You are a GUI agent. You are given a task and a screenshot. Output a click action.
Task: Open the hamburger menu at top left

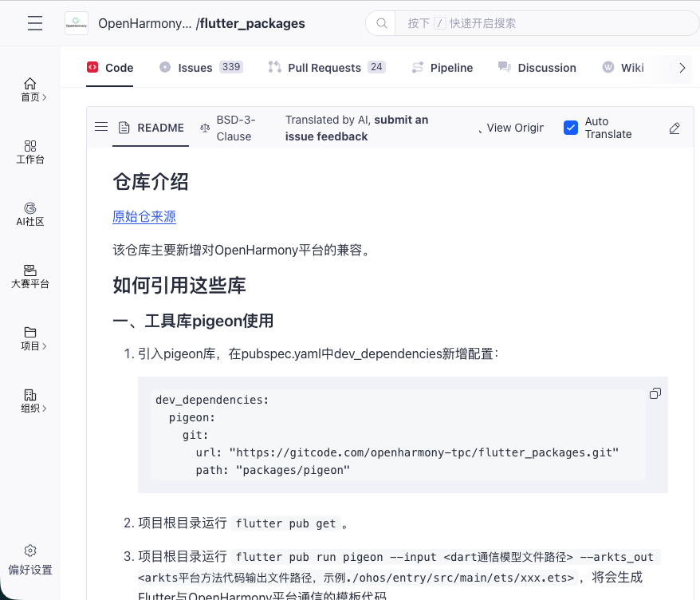[x=35, y=23]
